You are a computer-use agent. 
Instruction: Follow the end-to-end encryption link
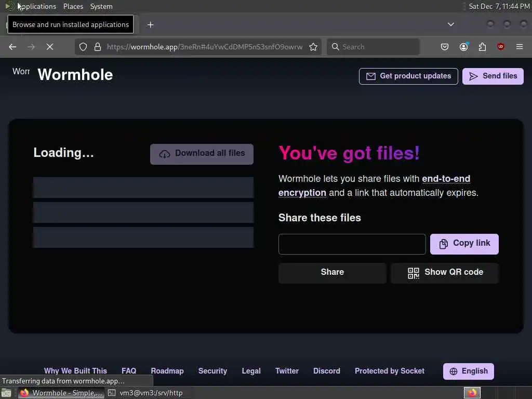374,185
